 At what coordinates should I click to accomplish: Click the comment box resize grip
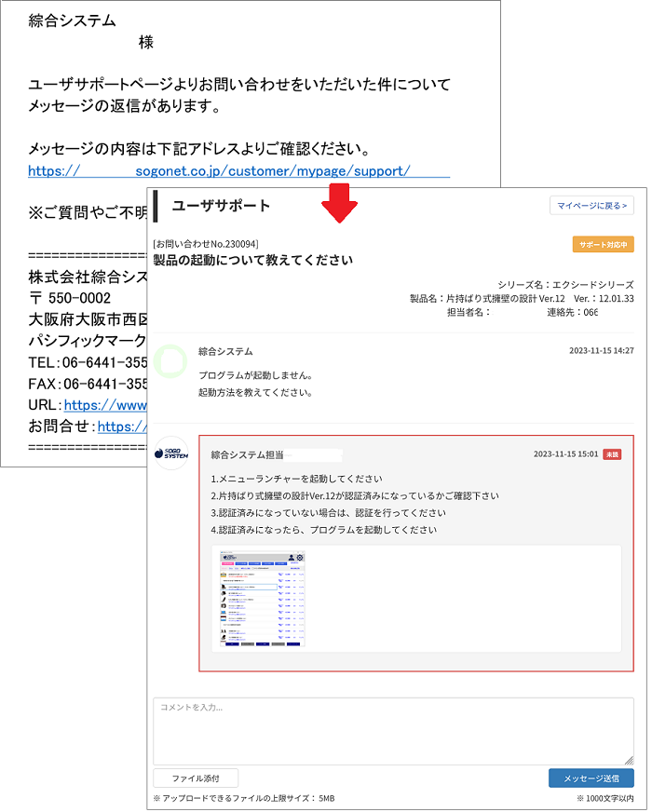coord(629,760)
